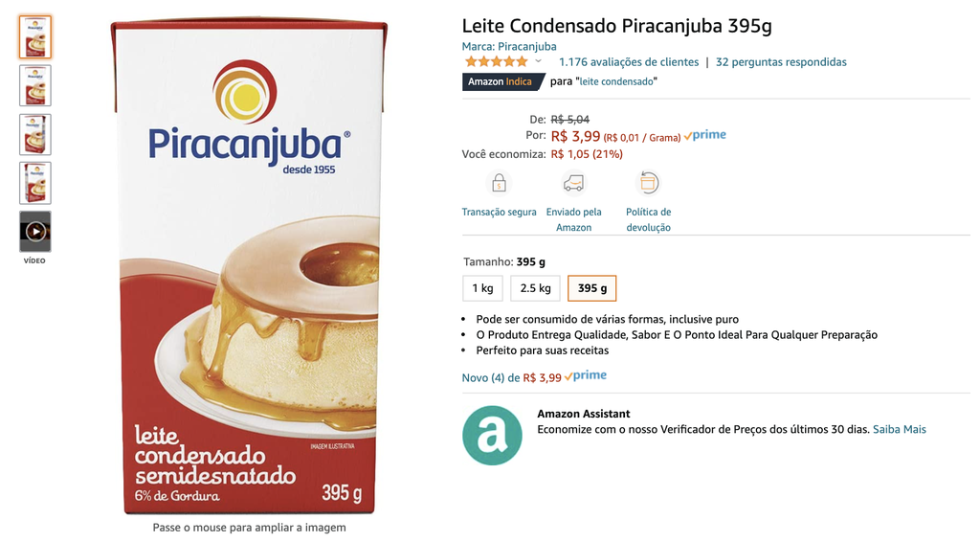The height and width of the screenshot is (542, 980).
Task: Click the secure transaction lock icon
Action: pyautogui.click(x=499, y=183)
